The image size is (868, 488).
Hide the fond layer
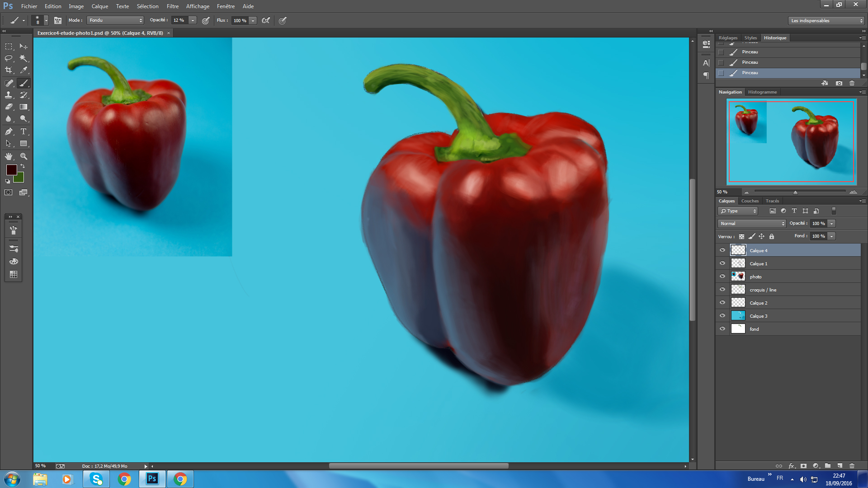[x=722, y=329]
